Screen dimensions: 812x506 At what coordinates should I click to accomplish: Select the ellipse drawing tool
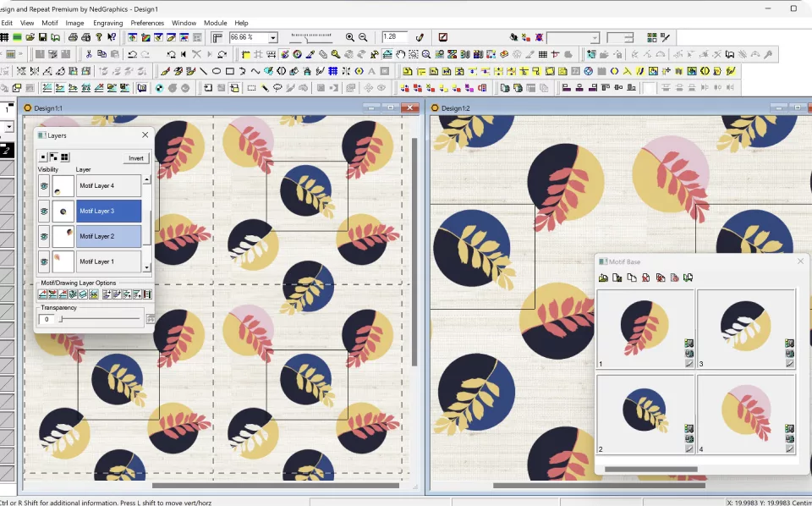coord(217,71)
